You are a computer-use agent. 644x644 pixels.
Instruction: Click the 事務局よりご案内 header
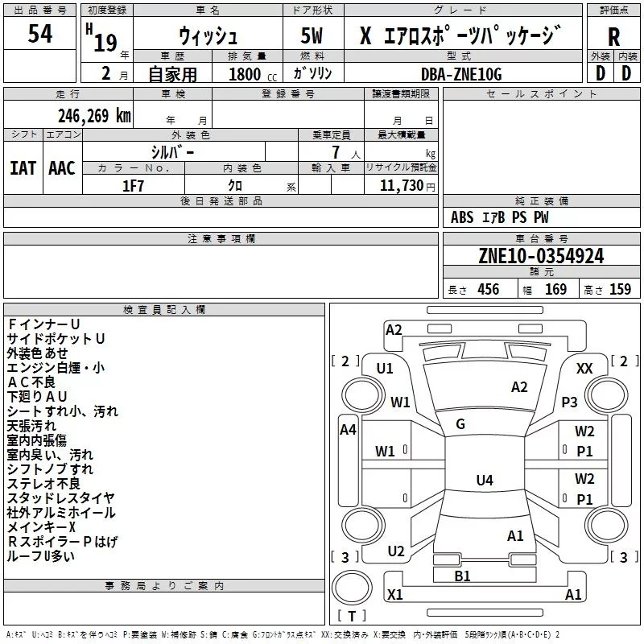pos(164,585)
